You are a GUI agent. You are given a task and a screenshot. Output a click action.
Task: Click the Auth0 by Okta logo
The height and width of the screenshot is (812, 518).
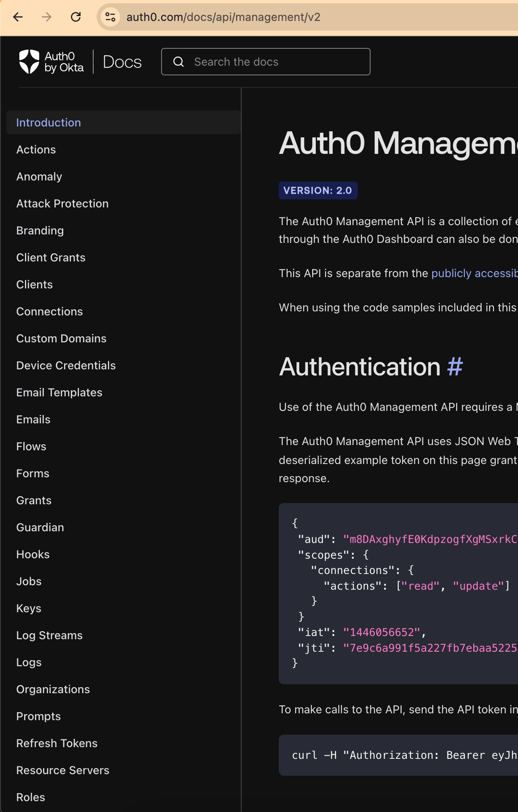pos(52,62)
